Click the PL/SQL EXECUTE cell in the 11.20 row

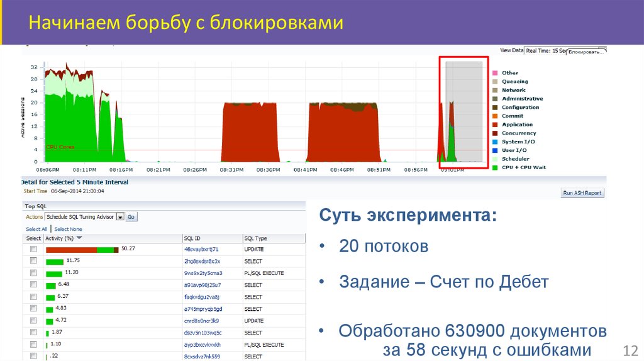(264, 273)
